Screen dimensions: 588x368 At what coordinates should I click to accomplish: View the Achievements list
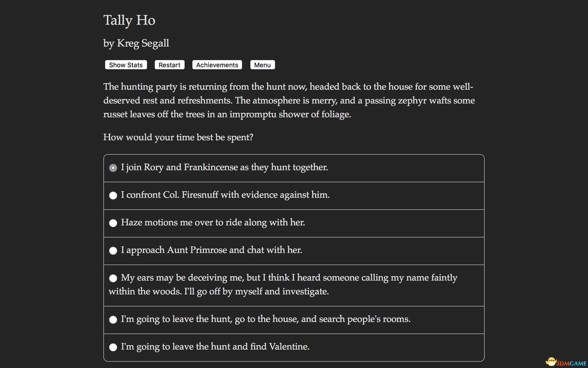coord(217,65)
